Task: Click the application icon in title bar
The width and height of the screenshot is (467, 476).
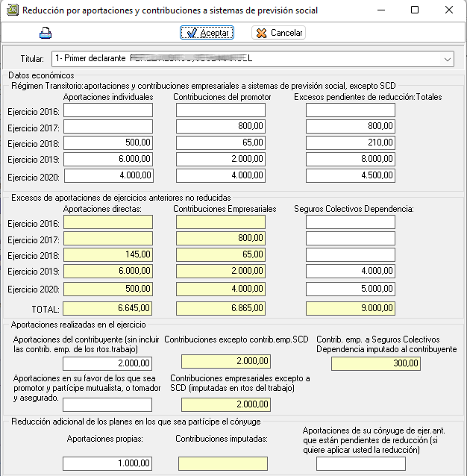Action: click(13, 10)
